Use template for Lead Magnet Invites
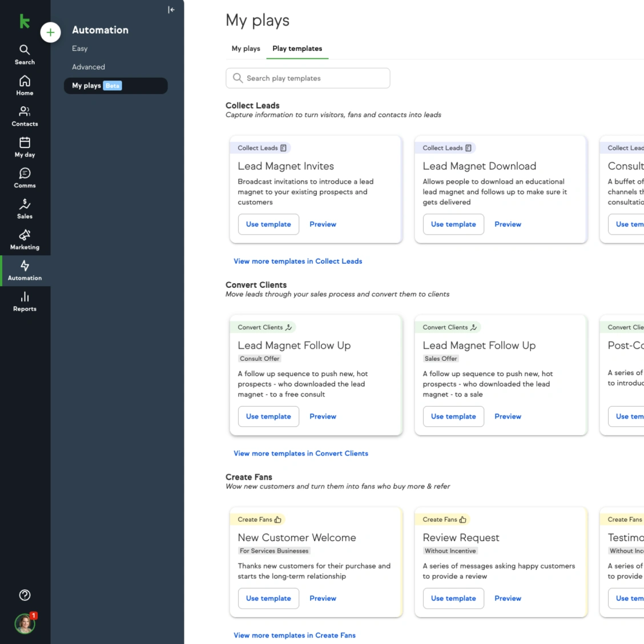Image resolution: width=644 pixels, height=644 pixels. 268,224
